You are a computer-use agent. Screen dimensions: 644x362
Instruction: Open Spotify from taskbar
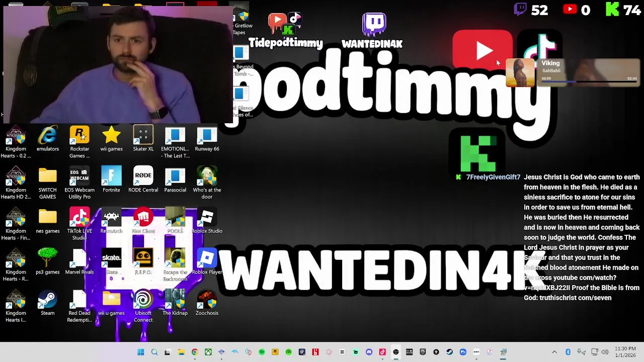pyautogui.click(x=262, y=352)
